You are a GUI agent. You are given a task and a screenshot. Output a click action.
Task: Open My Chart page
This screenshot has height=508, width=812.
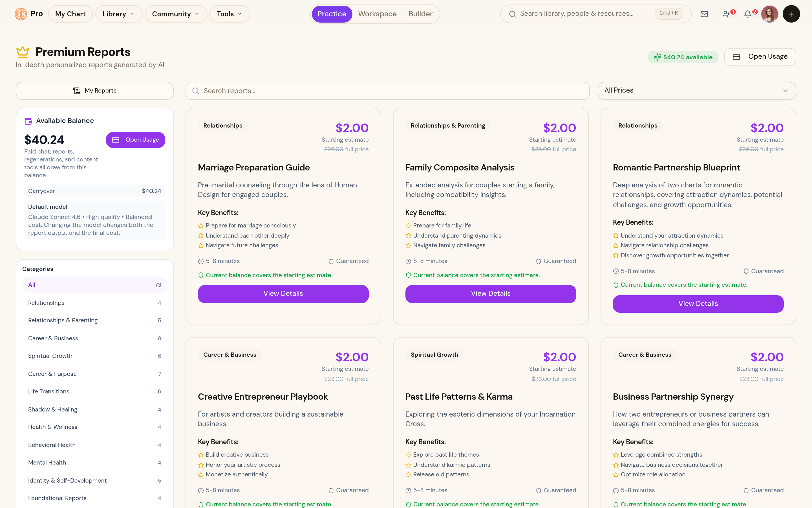70,14
